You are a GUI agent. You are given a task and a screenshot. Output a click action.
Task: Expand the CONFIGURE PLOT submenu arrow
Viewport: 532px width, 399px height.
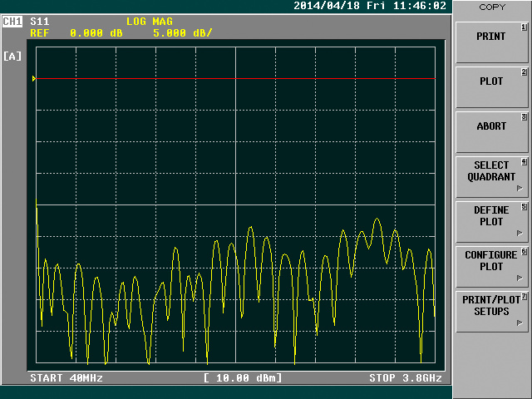point(520,278)
